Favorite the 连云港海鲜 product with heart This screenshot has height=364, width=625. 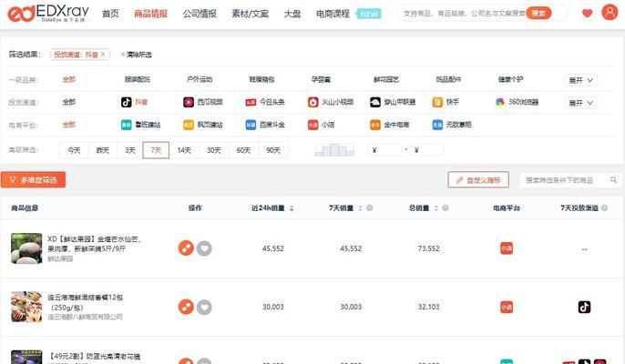click(204, 307)
